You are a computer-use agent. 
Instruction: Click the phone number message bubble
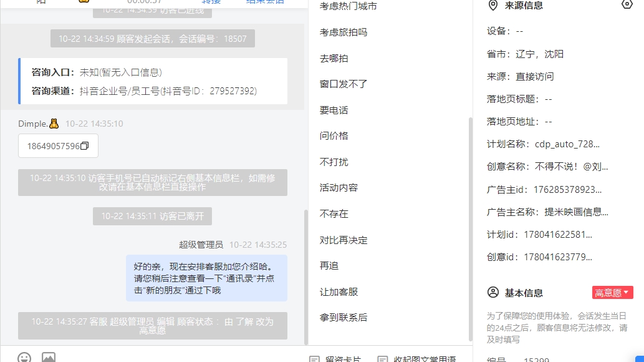tap(58, 146)
